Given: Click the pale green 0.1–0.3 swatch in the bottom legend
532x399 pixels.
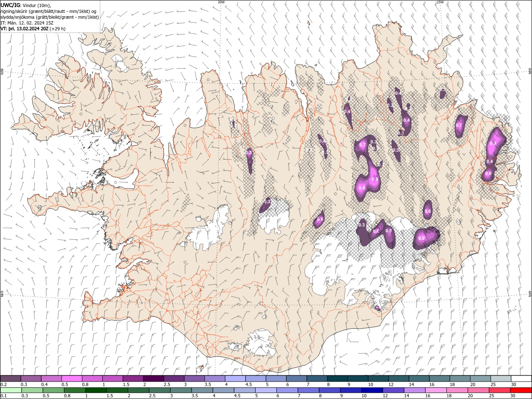Looking at the screenshot, I should pyautogui.click(x=11, y=390).
